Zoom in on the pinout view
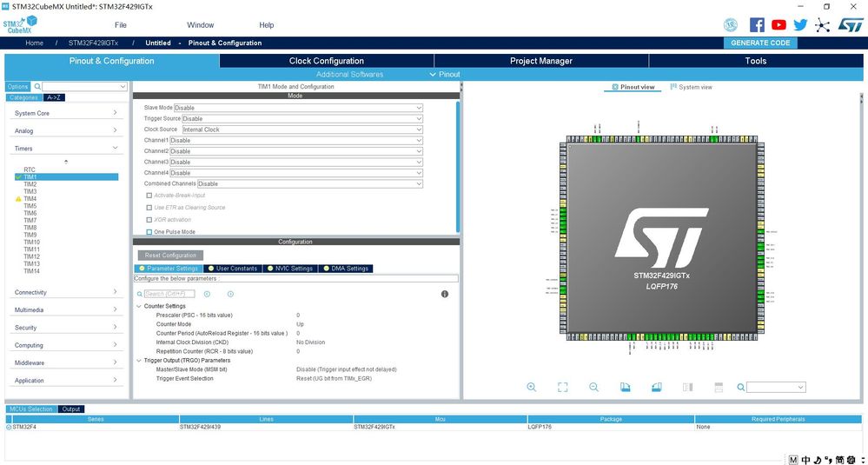The image size is (868, 465). (532, 388)
